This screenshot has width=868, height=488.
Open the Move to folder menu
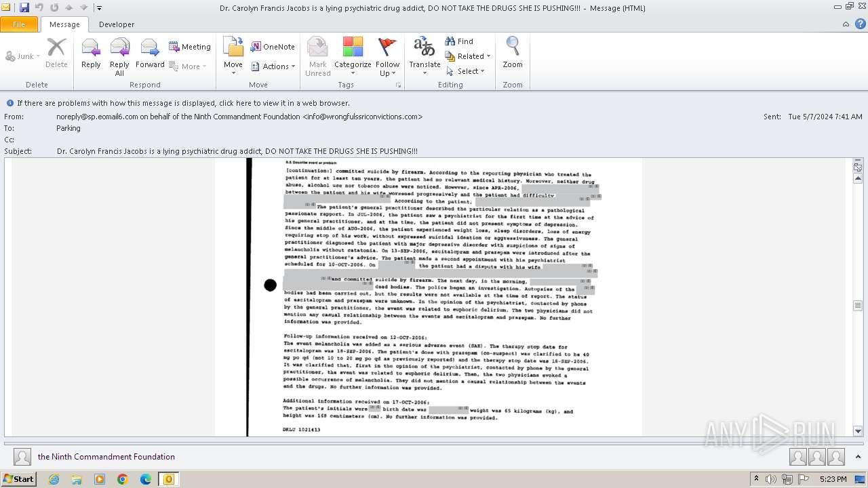pyautogui.click(x=233, y=56)
